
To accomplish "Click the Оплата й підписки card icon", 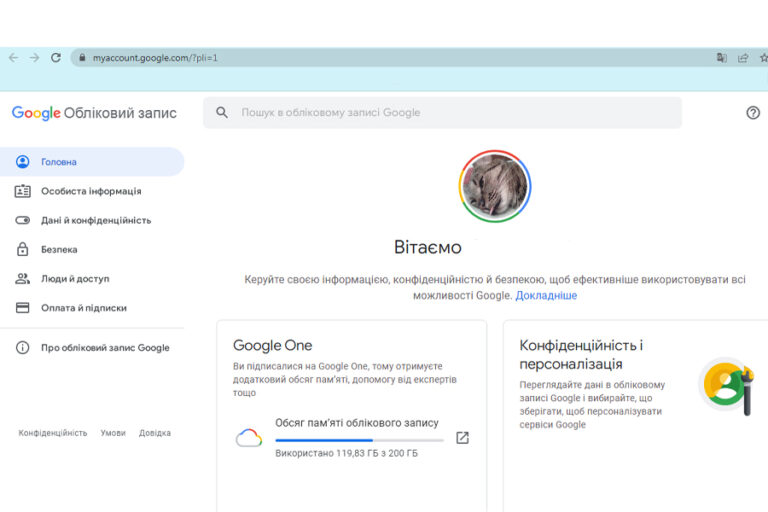I will tap(23, 308).
